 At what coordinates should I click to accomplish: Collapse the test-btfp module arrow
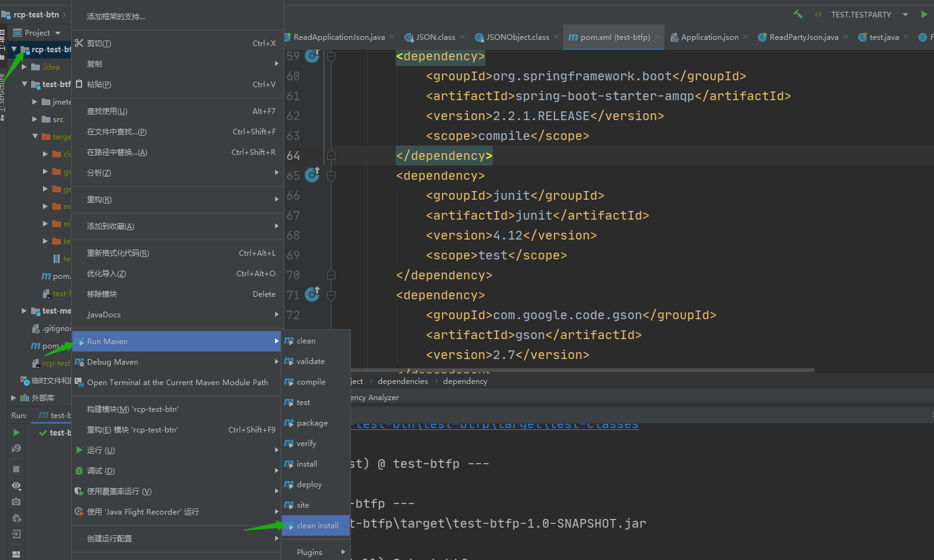[24, 84]
